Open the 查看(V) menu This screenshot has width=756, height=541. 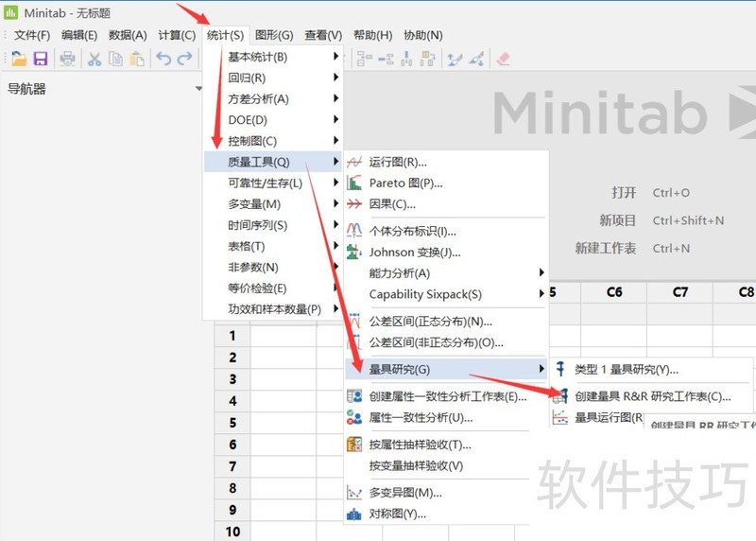tap(323, 35)
